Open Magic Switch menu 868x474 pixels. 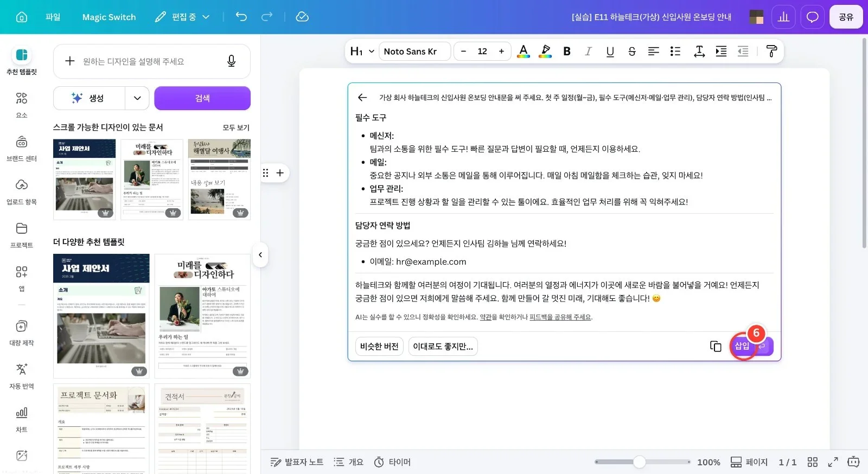[x=109, y=17]
